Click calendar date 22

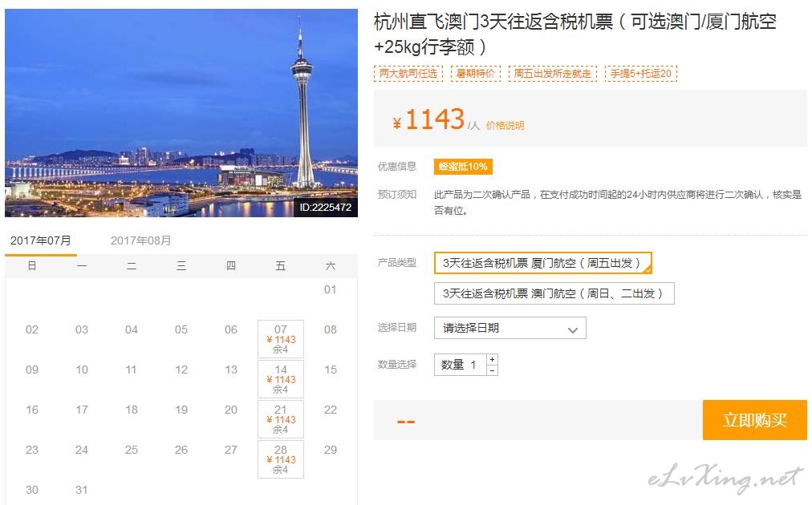(x=331, y=410)
